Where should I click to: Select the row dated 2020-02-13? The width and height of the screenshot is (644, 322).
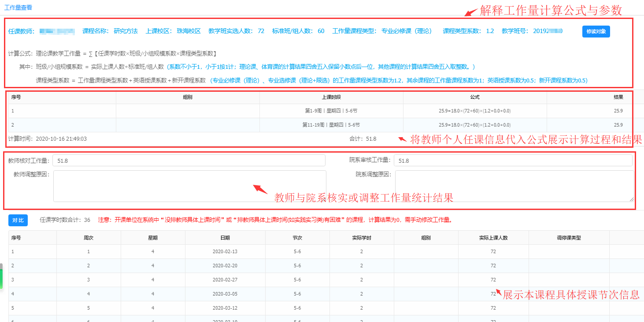click(225, 251)
